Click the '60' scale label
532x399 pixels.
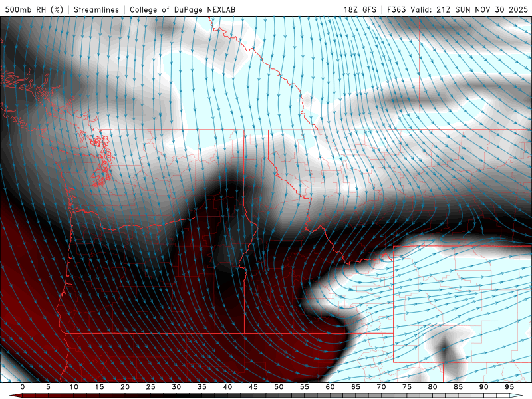pyautogui.click(x=330, y=387)
